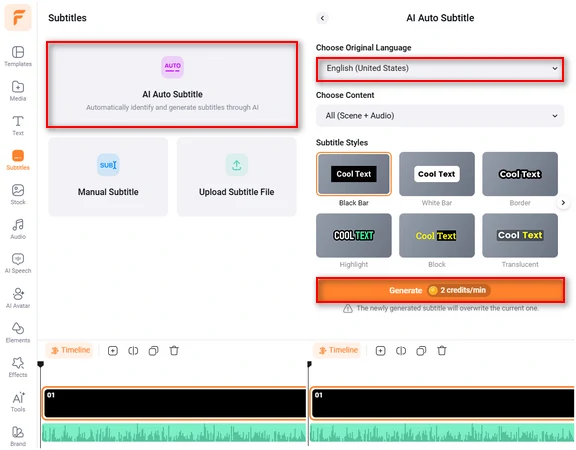Select clip 01 in the left timeline
The height and width of the screenshot is (450, 576).
coord(174,403)
